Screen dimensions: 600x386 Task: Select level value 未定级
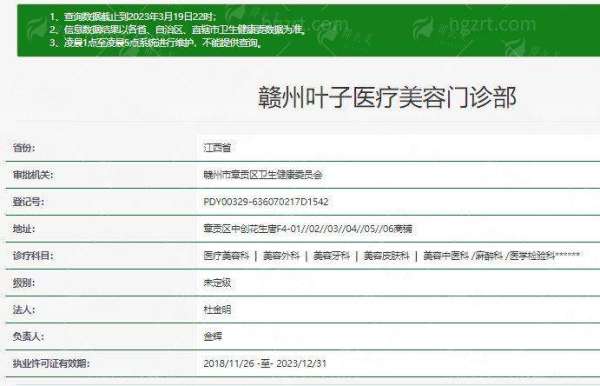click(x=217, y=283)
